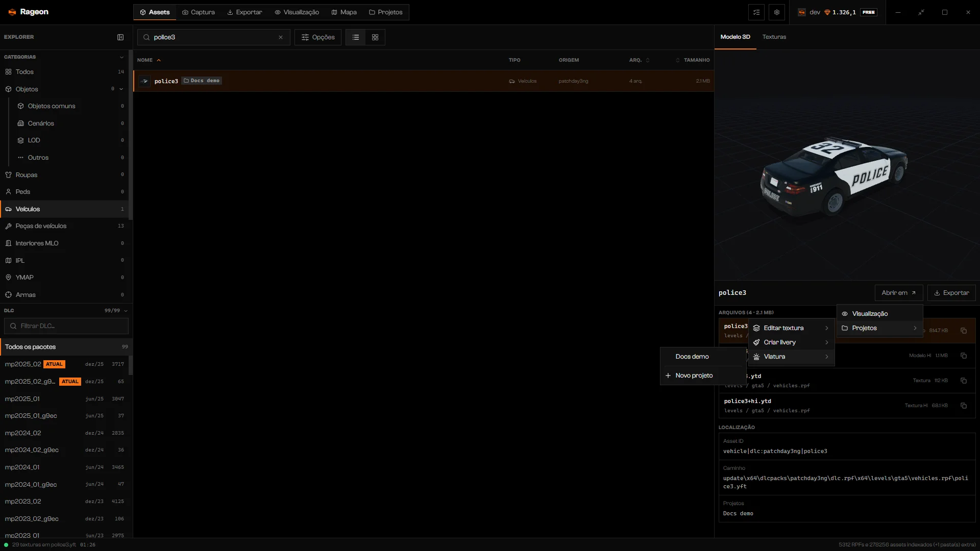Switch to list view layout
The height and width of the screenshot is (551, 980).
[356, 37]
